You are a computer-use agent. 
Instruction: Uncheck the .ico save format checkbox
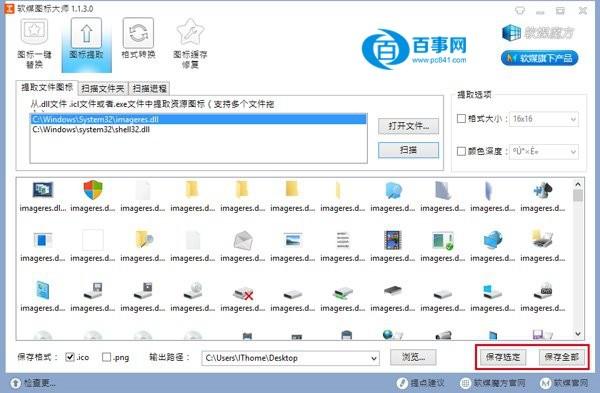pos(70,357)
